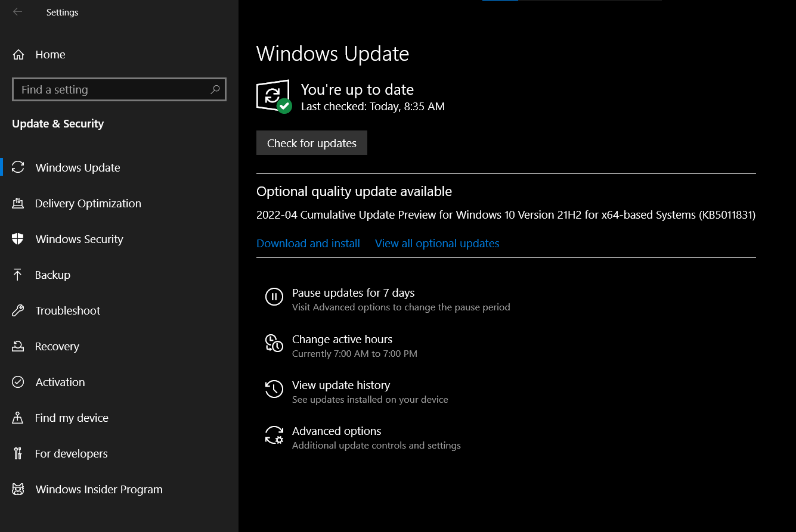Click the pause icon for Pause updates

274,296
